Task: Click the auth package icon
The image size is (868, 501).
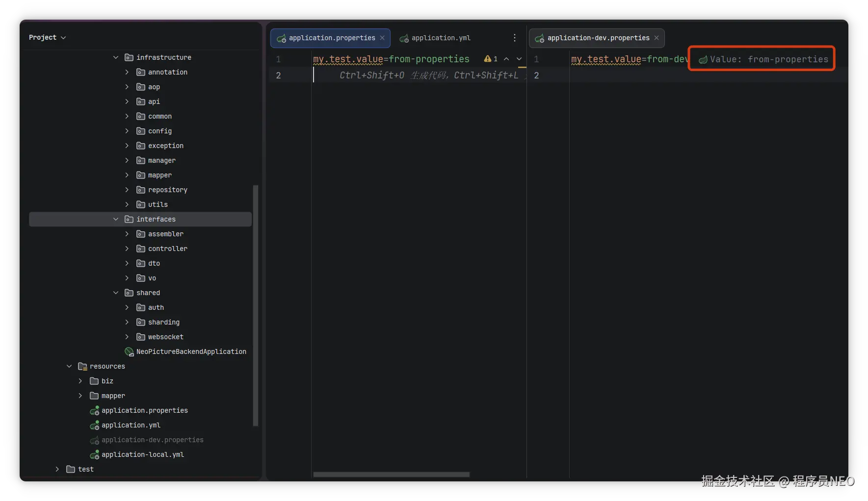Action: [141, 307]
